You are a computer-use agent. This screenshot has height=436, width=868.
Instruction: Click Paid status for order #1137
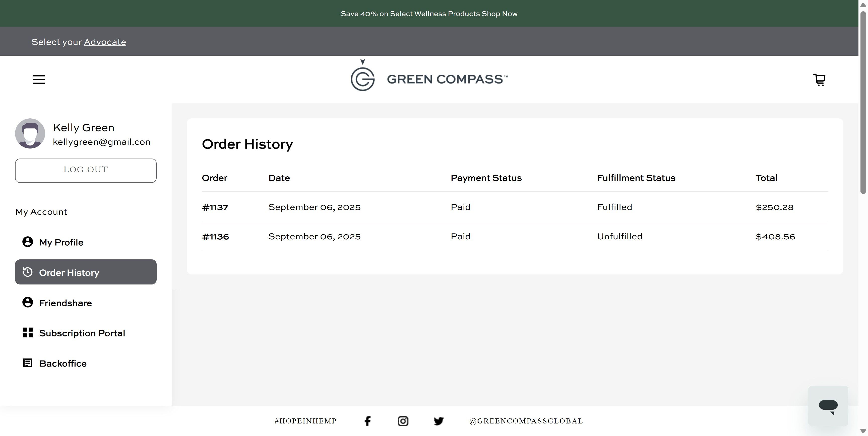461,207
